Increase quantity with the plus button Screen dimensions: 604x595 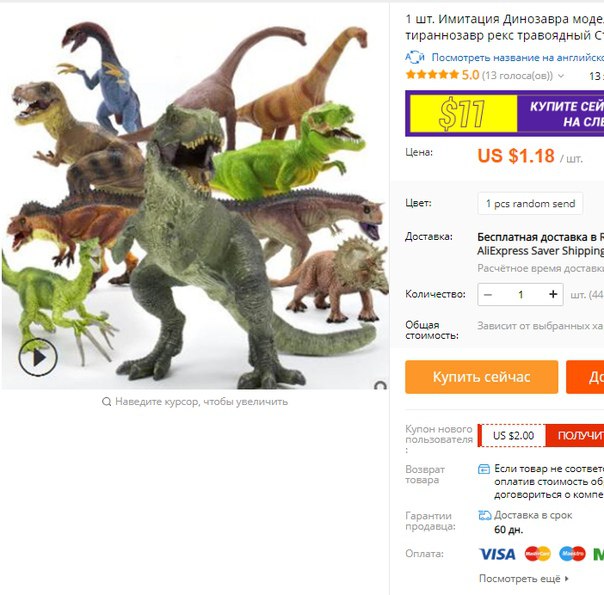[x=553, y=294]
